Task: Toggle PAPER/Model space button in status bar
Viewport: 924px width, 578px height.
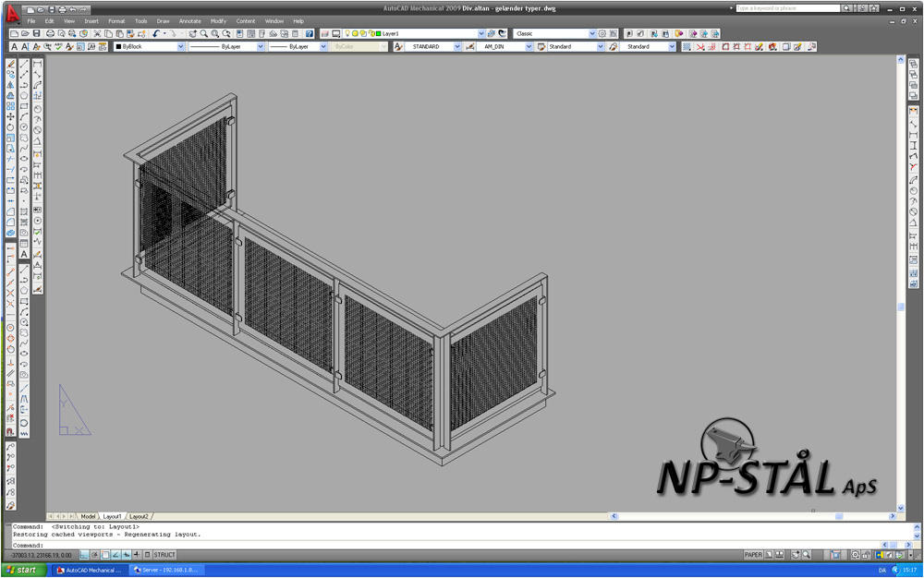Action: [753, 555]
